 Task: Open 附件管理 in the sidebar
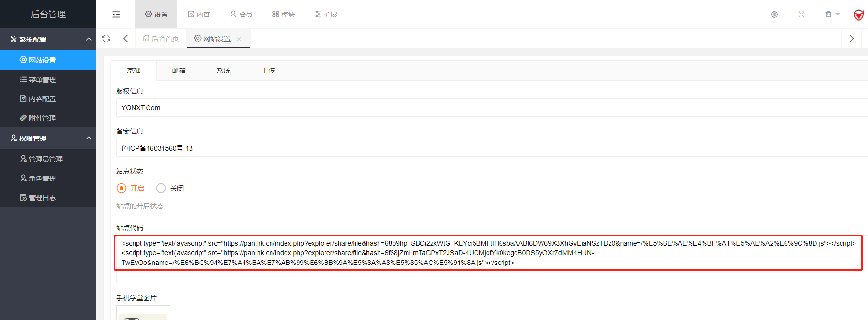48,118
